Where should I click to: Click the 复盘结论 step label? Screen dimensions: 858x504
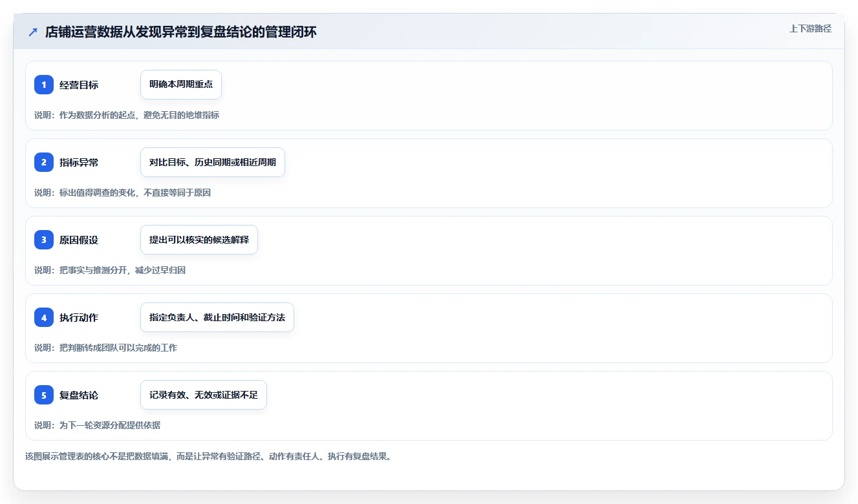(x=79, y=395)
